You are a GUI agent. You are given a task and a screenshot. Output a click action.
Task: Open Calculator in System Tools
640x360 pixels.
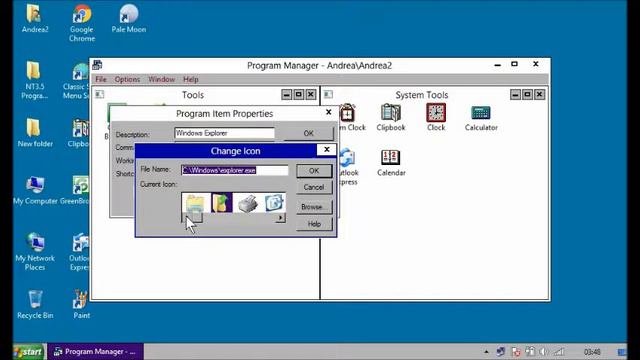pyautogui.click(x=481, y=118)
